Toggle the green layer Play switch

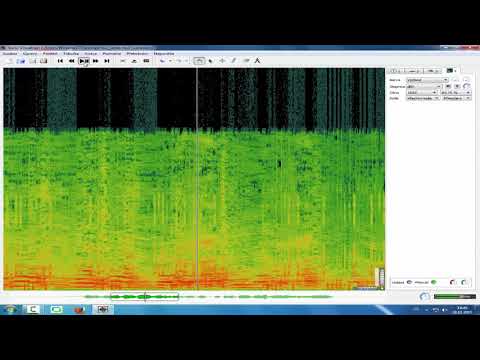(x=434, y=282)
